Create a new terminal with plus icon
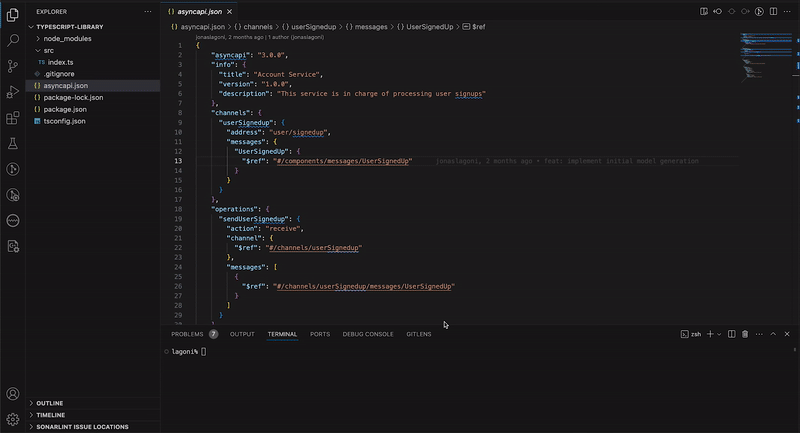Viewport: 800px width, 433px height. (710, 334)
